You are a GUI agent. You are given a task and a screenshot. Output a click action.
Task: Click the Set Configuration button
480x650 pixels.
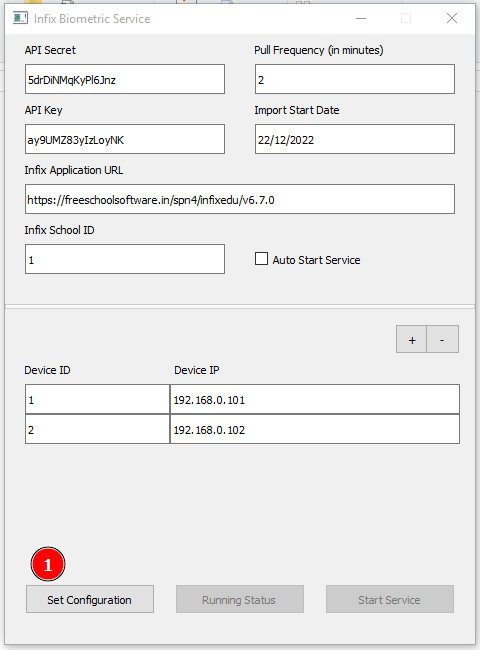point(90,599)
